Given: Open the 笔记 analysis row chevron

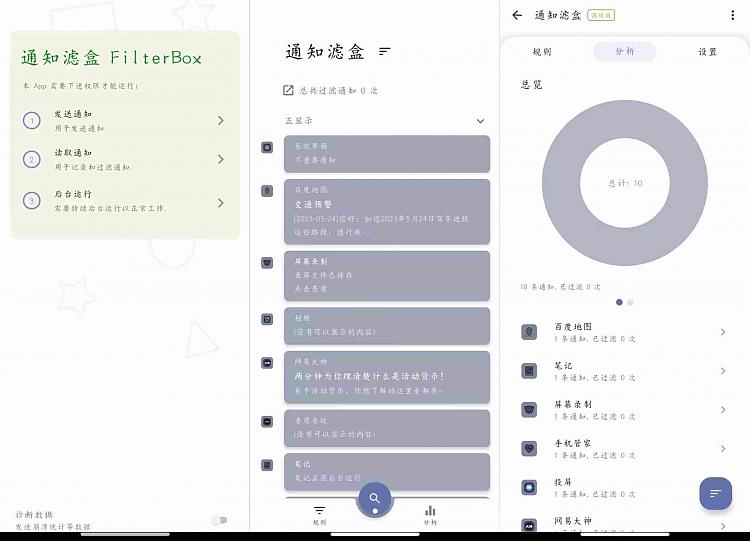Looking at the screenshot, I should 723,371.
